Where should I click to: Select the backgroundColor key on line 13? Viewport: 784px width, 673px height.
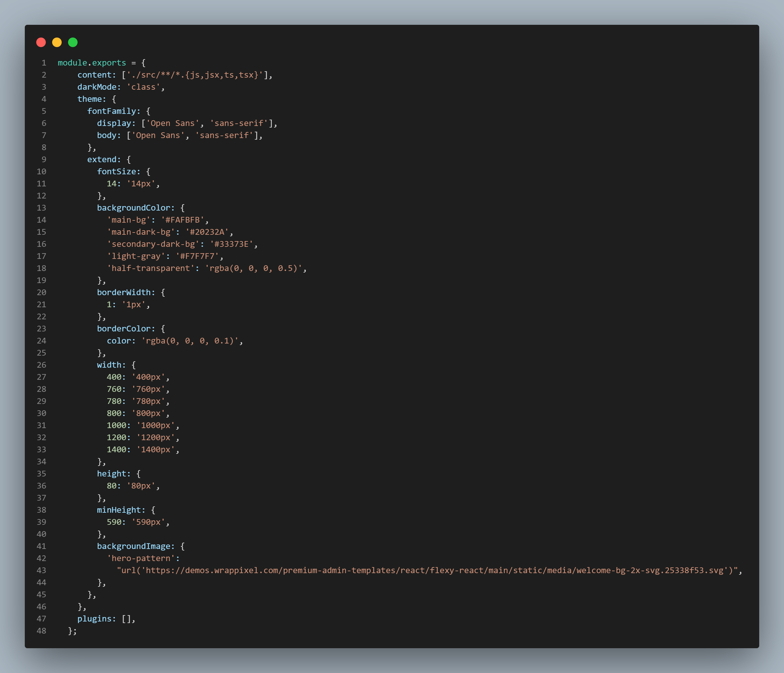pos(135,207)
